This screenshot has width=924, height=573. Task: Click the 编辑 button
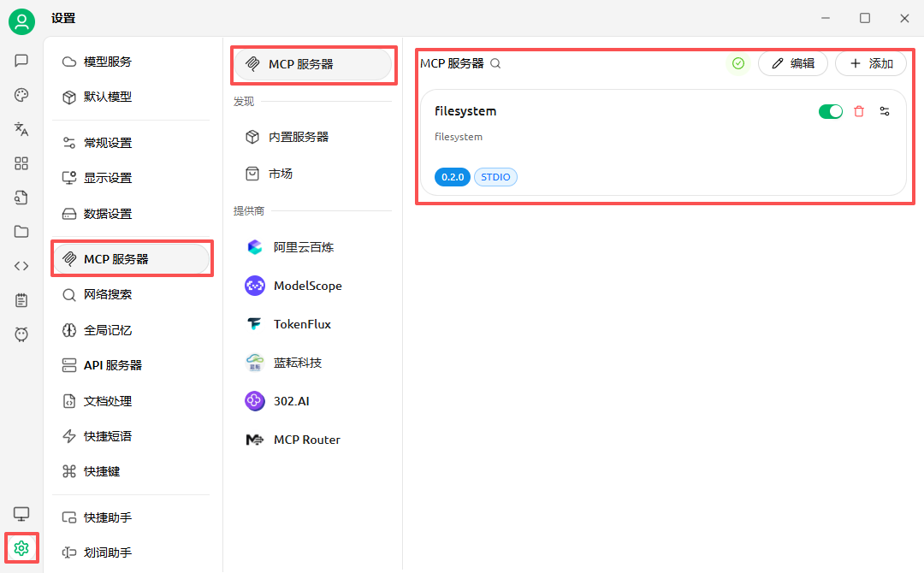point(792,63)
